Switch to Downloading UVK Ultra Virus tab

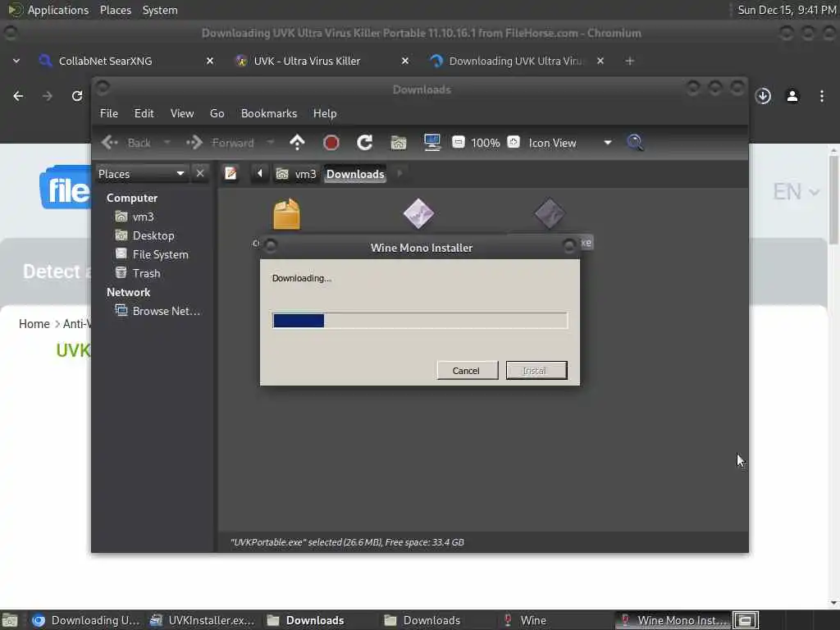514,61
